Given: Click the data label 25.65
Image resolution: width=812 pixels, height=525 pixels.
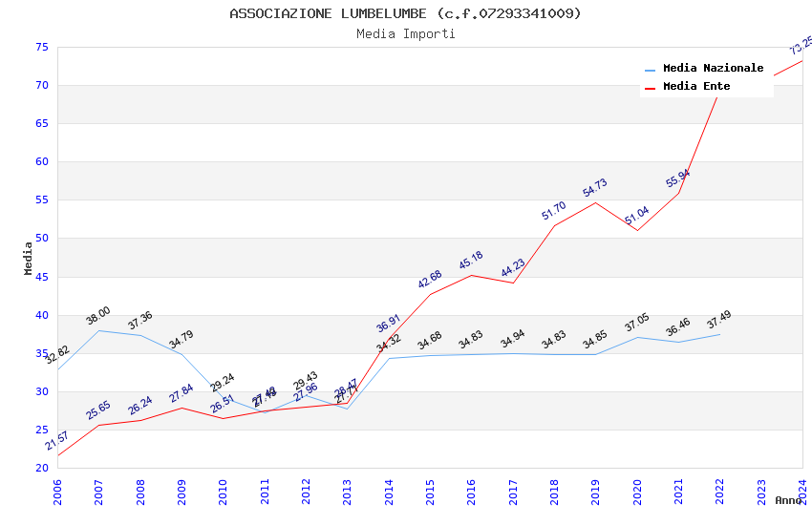Looking at the screenshot, I should click(x=98, y=410).
